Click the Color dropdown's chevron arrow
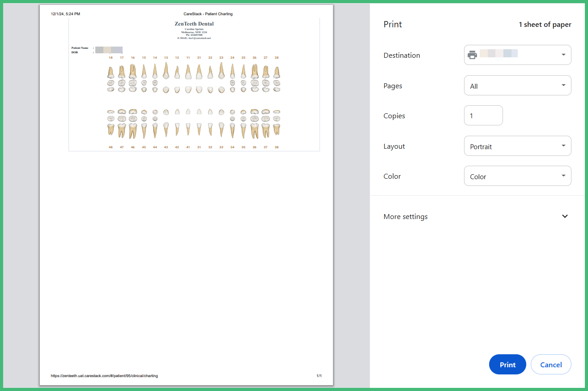This screenshot has width=588, height=391. 563,176
